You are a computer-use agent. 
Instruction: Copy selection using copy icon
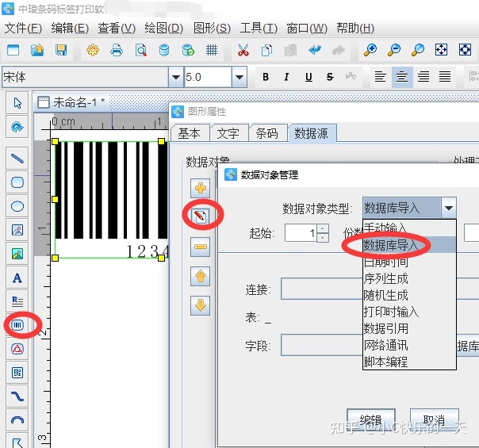click(266, 50)
